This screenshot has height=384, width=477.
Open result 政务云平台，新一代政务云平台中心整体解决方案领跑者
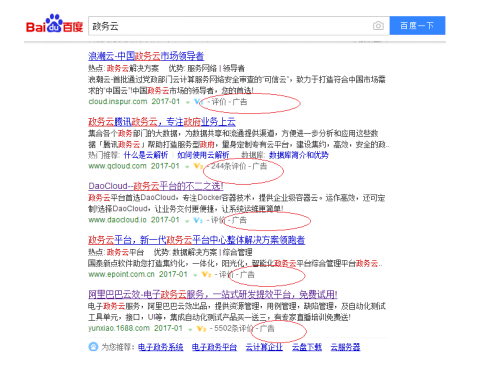(x=196, y=240)
